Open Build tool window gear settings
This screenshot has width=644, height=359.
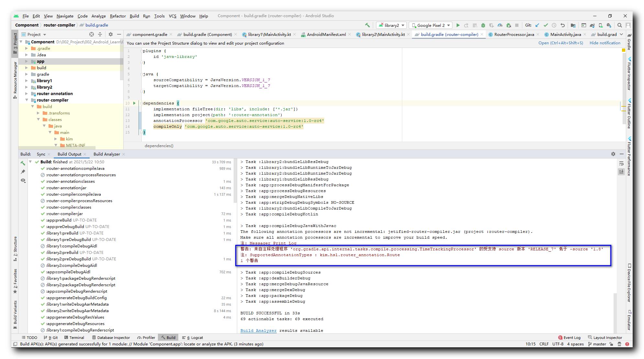(x=613, y=154)
